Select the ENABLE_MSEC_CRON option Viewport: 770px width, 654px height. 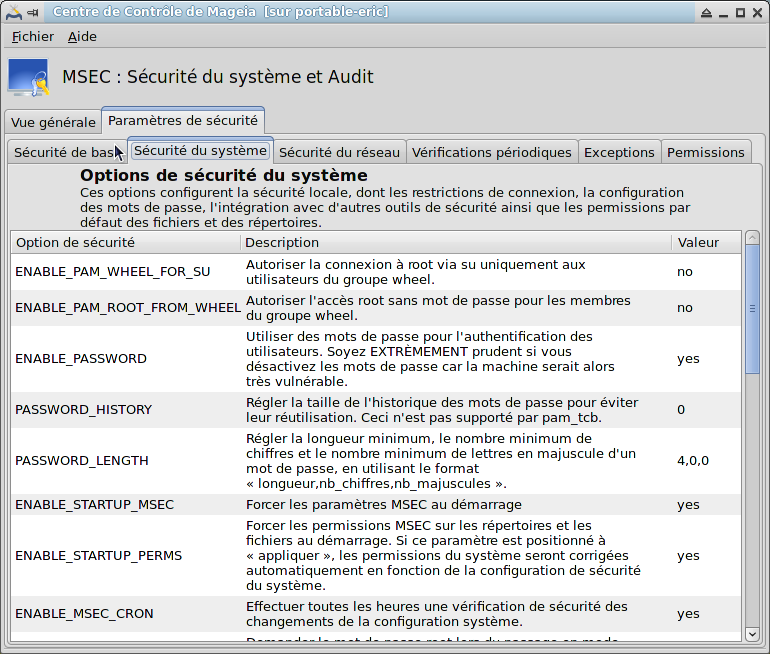coord(376,614)
